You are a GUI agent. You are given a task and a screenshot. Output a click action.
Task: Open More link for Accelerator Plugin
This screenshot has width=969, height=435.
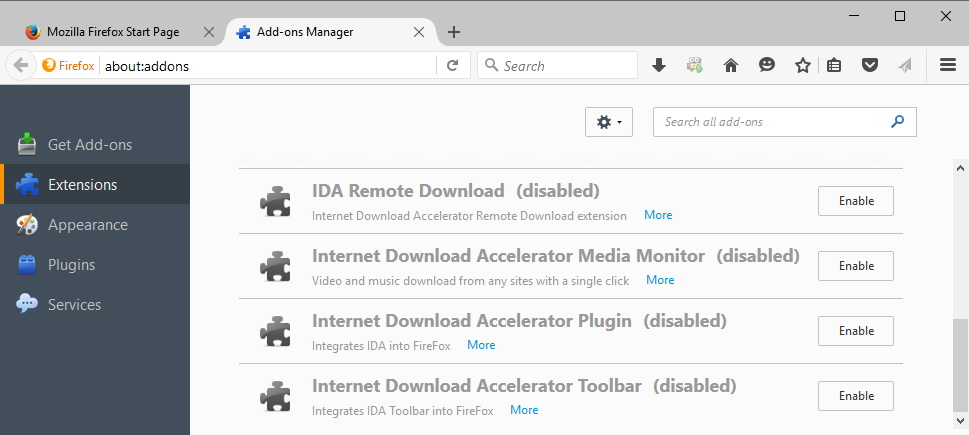481,345
